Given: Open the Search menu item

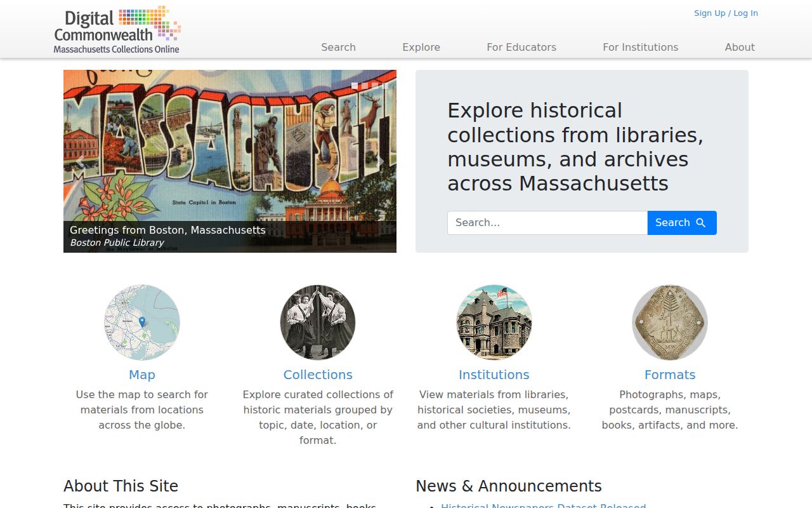Looking at the screenshot, I should coord(338,47).
